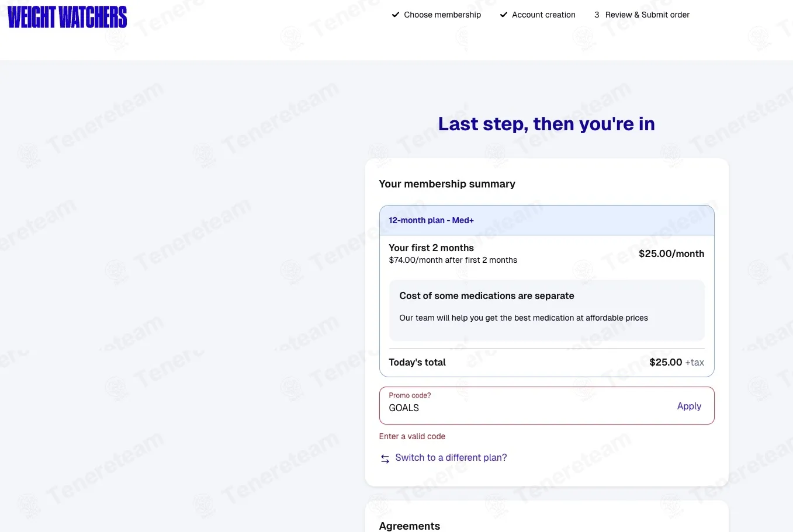Click the $25.00 +tax total amount
Image resolution: width=793 pixels, height=532 pixels.
pos(677,362)
